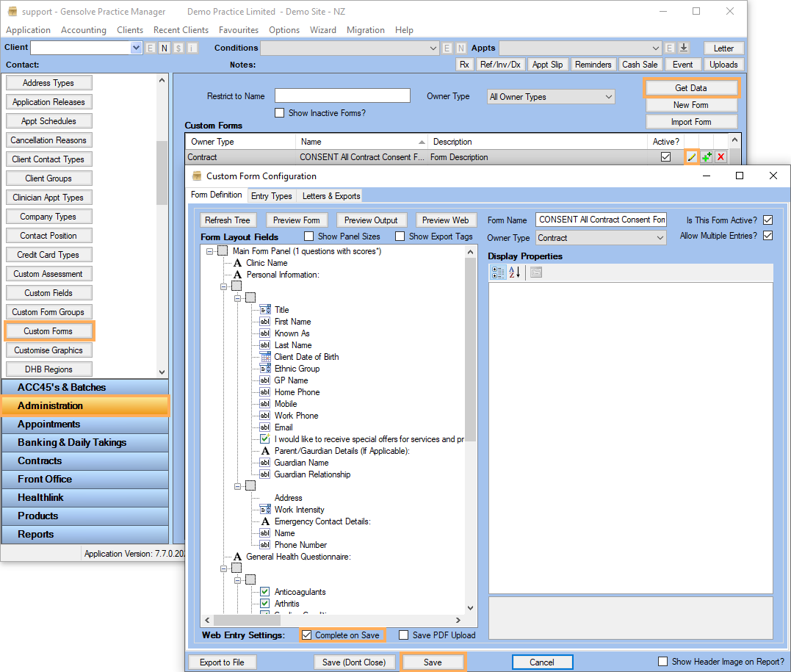Switch to the Letters & Exports tab

coord(330,196)
